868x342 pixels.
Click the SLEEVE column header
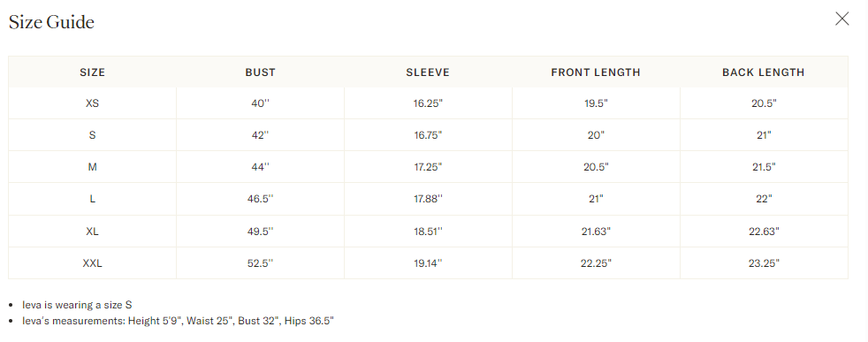point(428,72)
